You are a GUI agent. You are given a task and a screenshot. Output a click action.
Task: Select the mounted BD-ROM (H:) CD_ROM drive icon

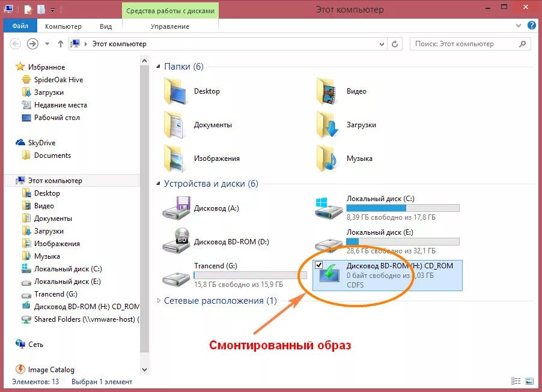[x=329, y=274]
